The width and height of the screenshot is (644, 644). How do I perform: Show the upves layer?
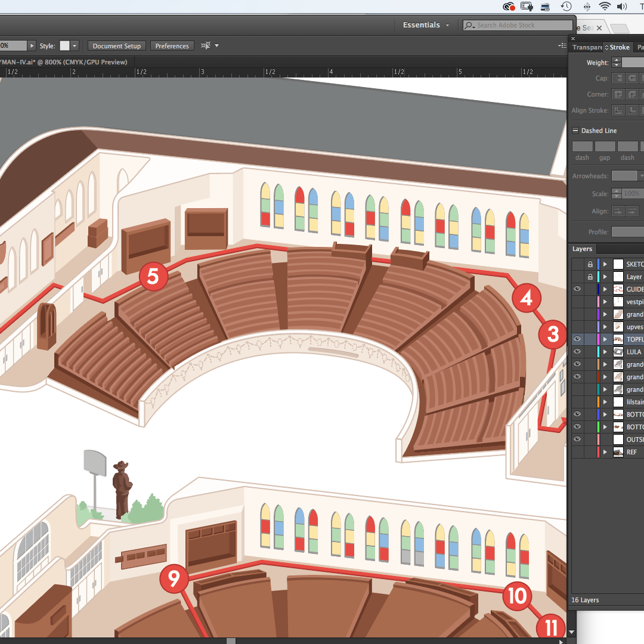coord(577,327)
